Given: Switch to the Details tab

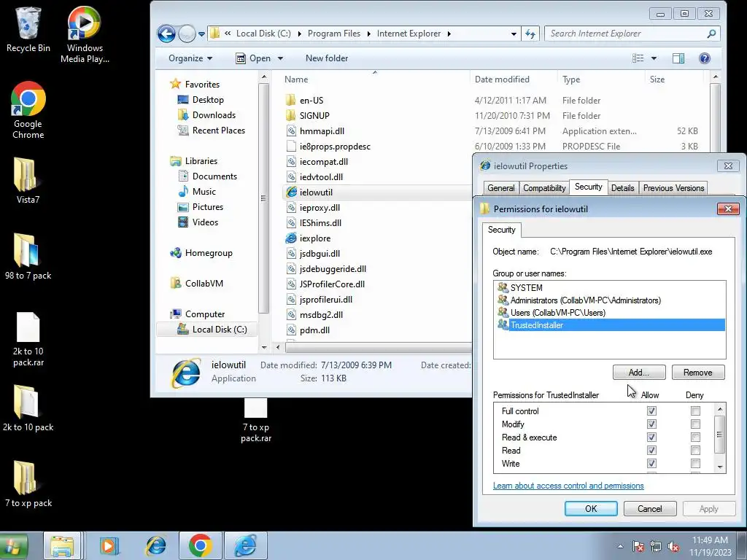Looking at the screenshot, I should [x=622, y=188].
